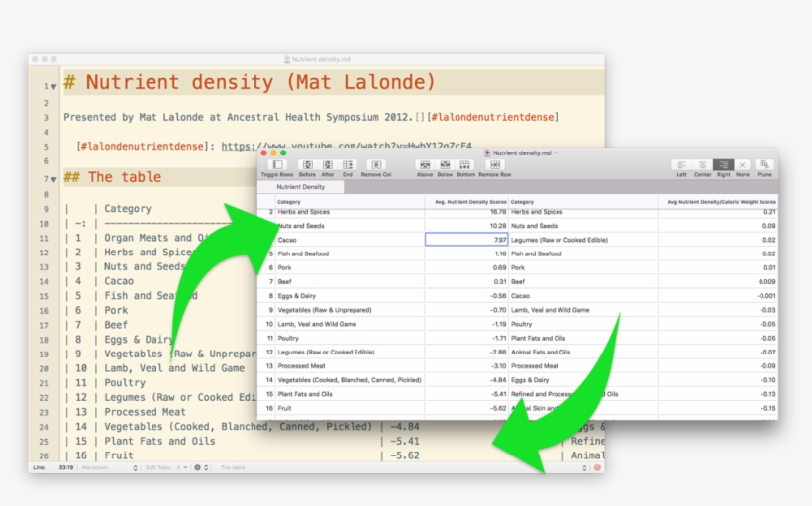Click row 11 Poultry in first Category column

pyautogui.click(x=351, y=338)
